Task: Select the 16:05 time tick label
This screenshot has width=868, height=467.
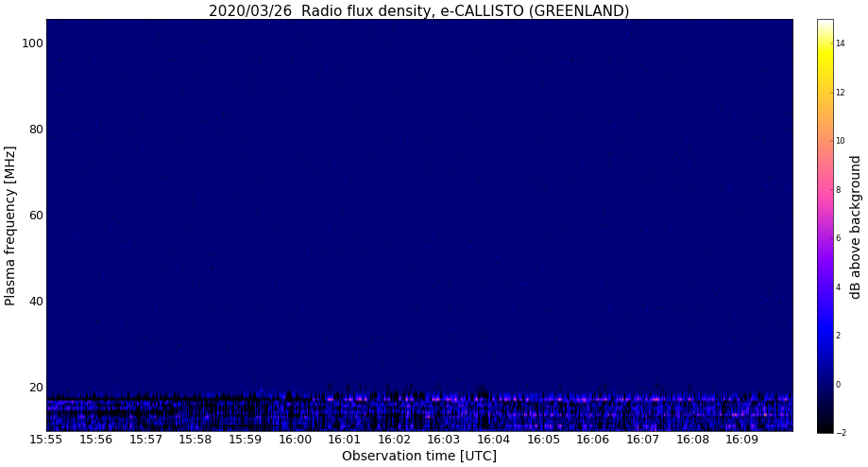Action: click(544, 440)
